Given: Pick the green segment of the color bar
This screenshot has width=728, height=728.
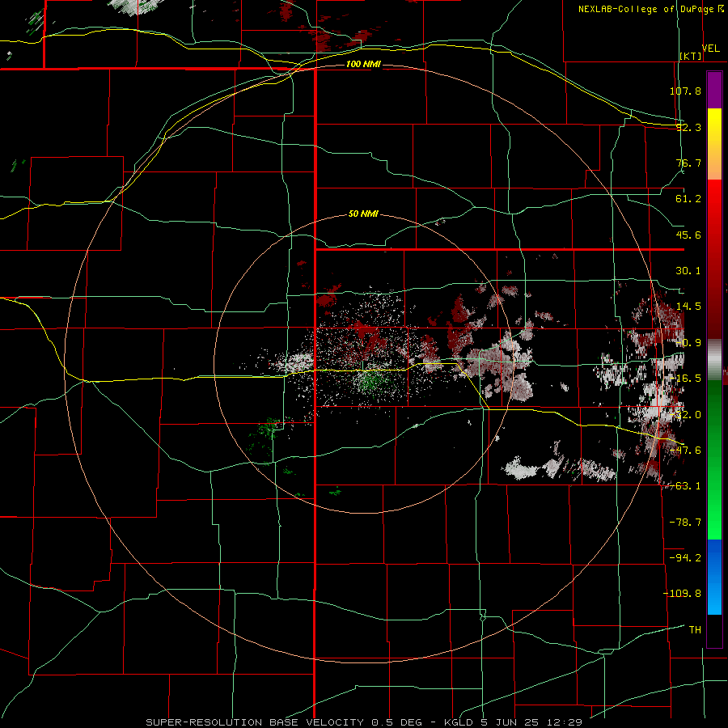Looking at the screenshot, I should (x=714, y=459).
